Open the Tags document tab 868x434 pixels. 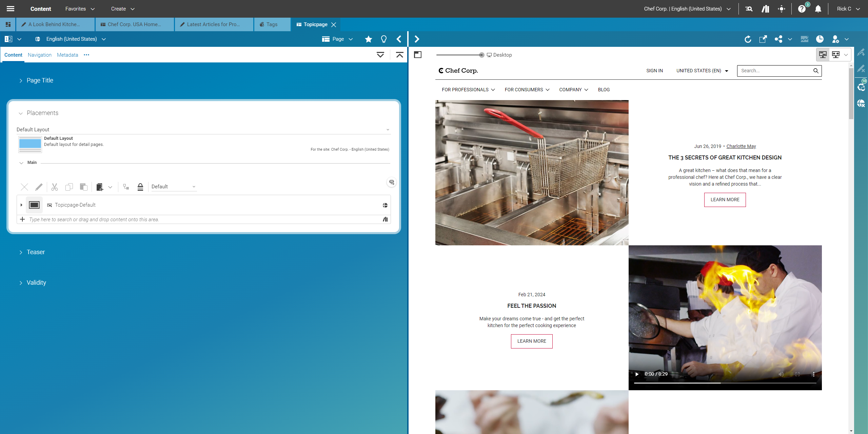pyautogui.click(x=271, y=24)
